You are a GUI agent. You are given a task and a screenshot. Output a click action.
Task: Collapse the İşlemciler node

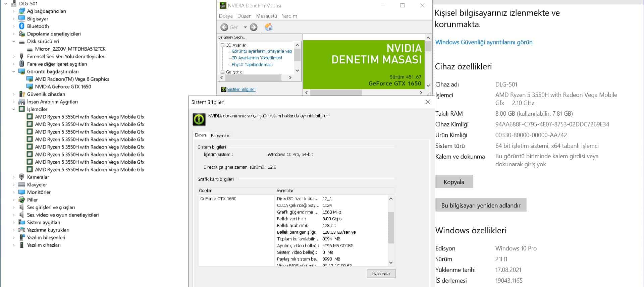14,109
